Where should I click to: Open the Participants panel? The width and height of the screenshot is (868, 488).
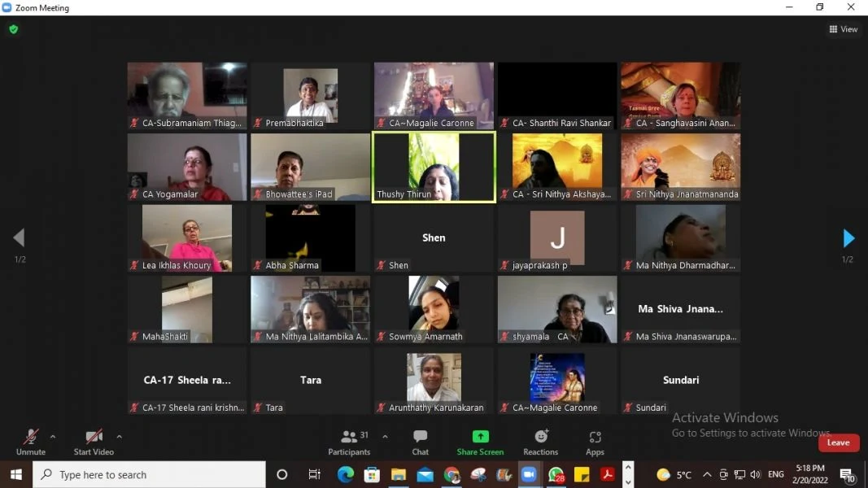(x=349, y=442)
